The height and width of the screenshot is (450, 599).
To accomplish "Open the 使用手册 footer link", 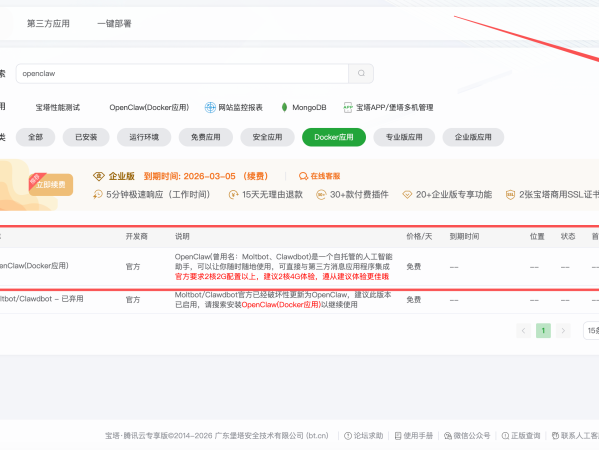I will (x=414, y=435).
